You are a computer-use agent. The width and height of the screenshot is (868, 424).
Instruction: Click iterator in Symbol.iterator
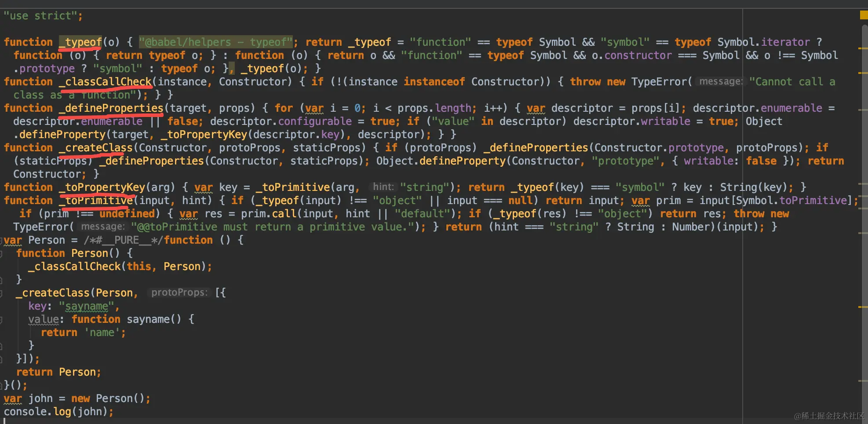785,42
